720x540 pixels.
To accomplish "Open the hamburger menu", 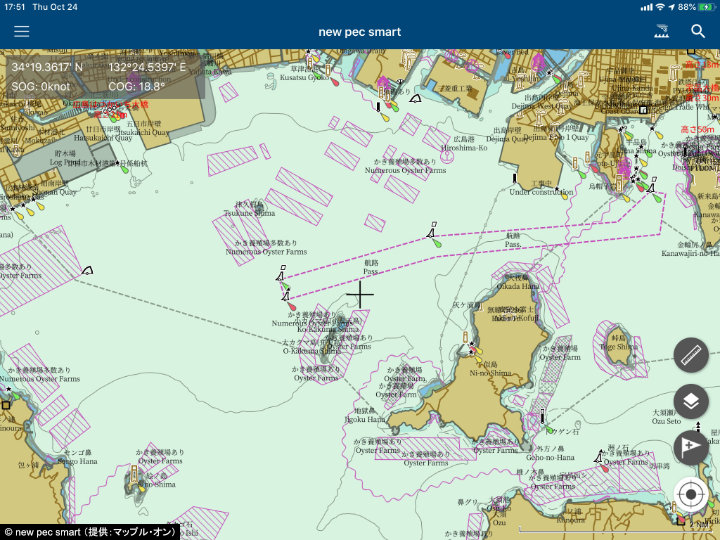I will tap(22, 31).
